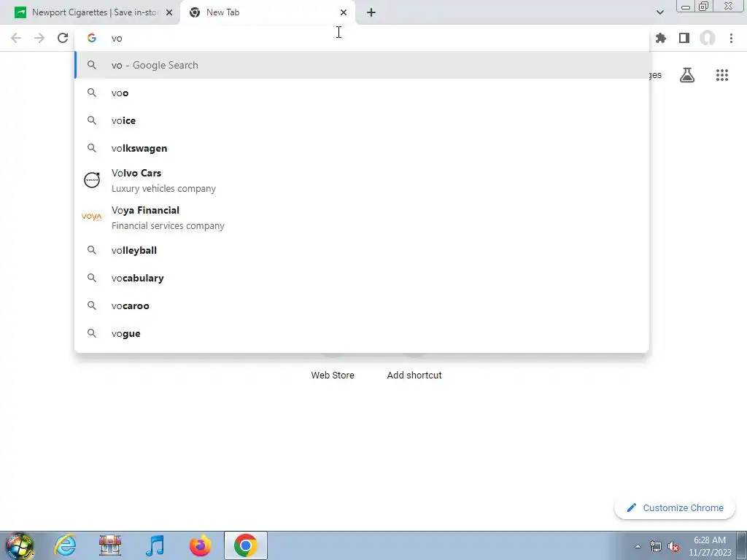Open a new tab with plus button
This screenshot has width=747, height=560.
(371, 12)
